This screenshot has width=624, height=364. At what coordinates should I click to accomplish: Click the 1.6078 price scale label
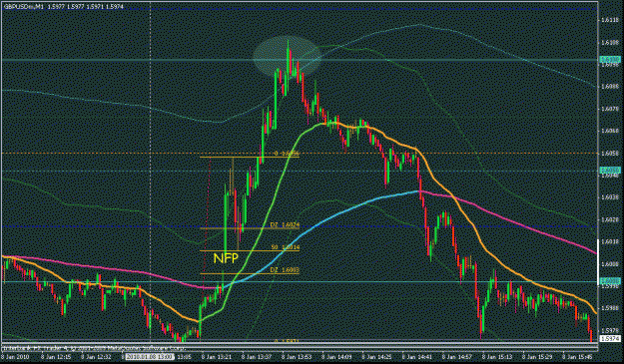(x=609, y=108)
